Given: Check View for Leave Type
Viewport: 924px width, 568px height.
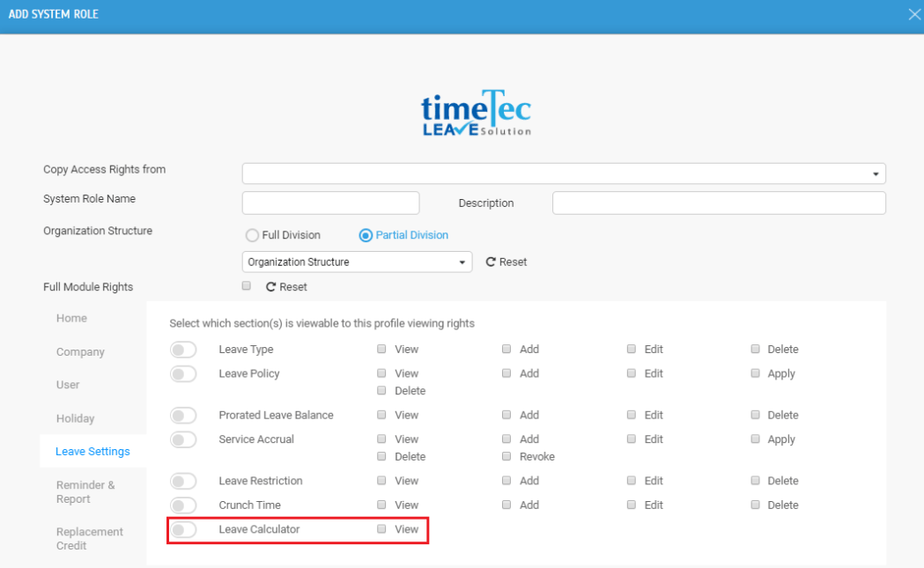Looking at the screenshot, I should click(x=382, y=349).
